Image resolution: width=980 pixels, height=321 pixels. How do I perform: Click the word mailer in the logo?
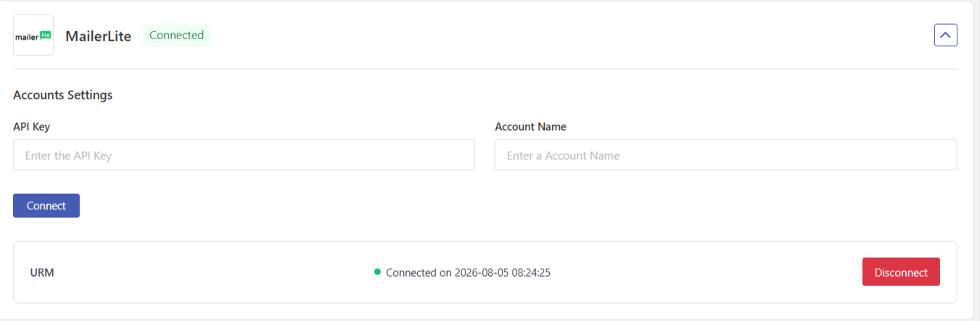click(x=27, y=36)
